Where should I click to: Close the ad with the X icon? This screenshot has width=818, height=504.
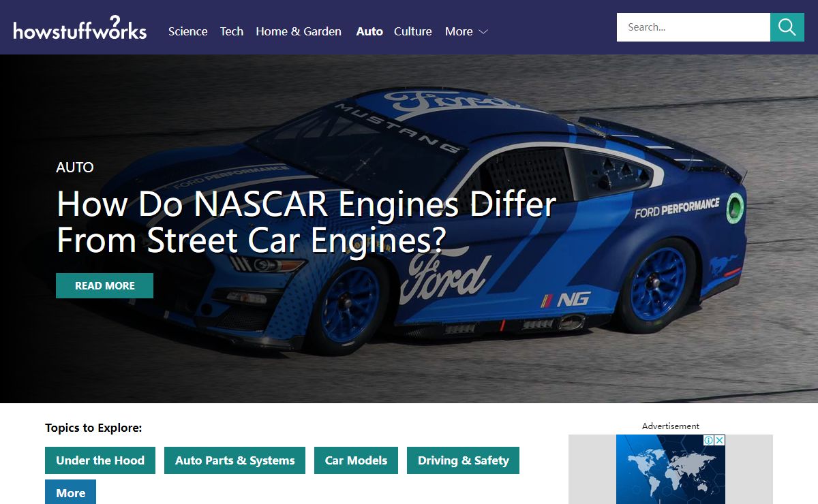click(x=719, y=441)
